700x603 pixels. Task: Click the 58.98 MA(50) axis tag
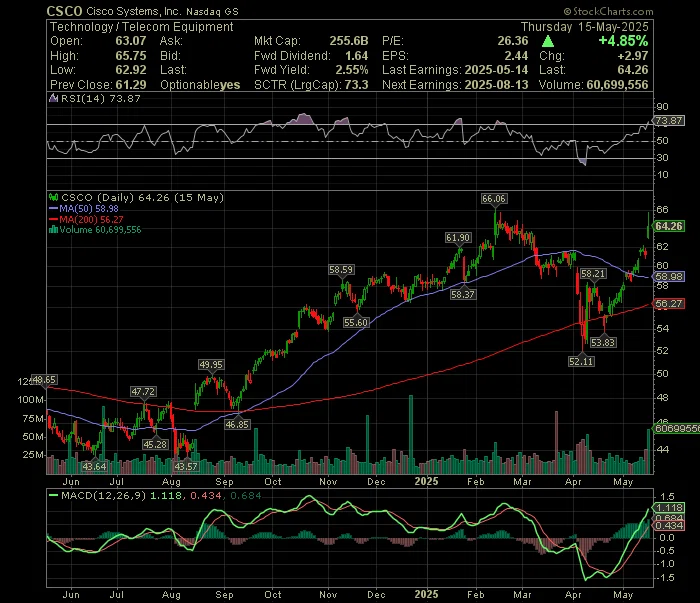668,277
